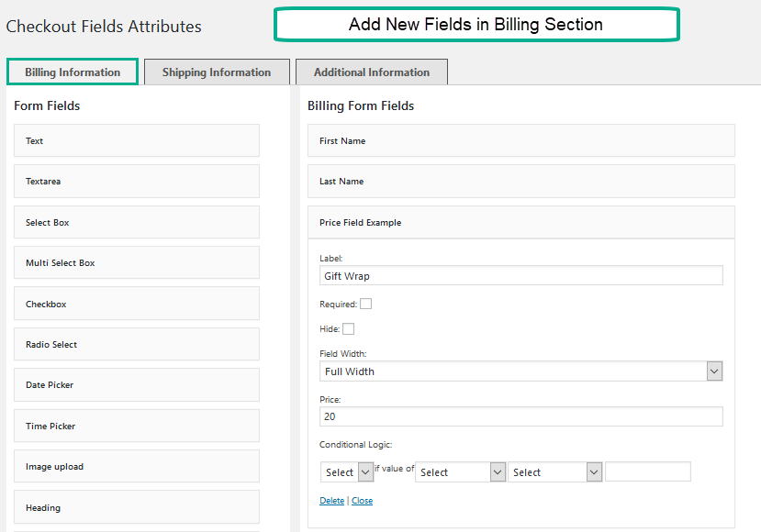Select the Text form field

click(137, 141)
